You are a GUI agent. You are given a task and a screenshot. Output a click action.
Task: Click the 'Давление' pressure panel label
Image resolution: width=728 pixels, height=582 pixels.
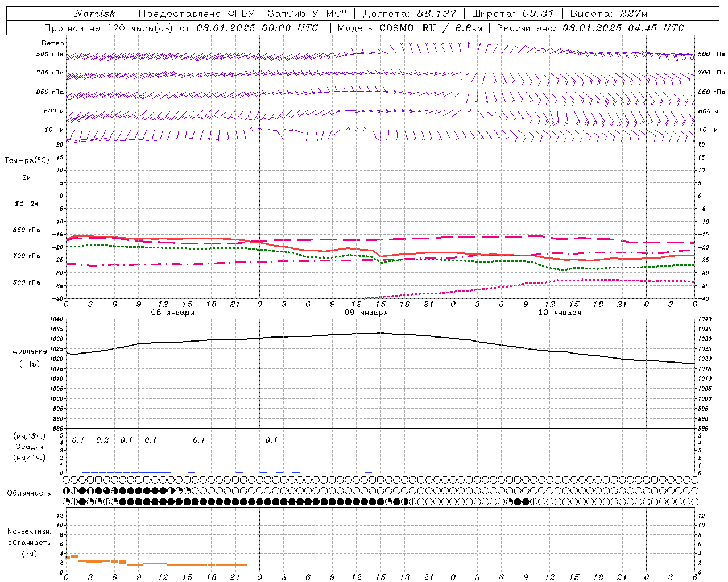pos(30,351)
